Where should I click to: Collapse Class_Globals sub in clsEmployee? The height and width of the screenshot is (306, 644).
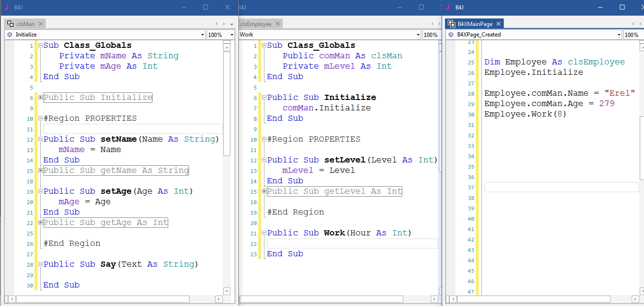tap(264, 46)
